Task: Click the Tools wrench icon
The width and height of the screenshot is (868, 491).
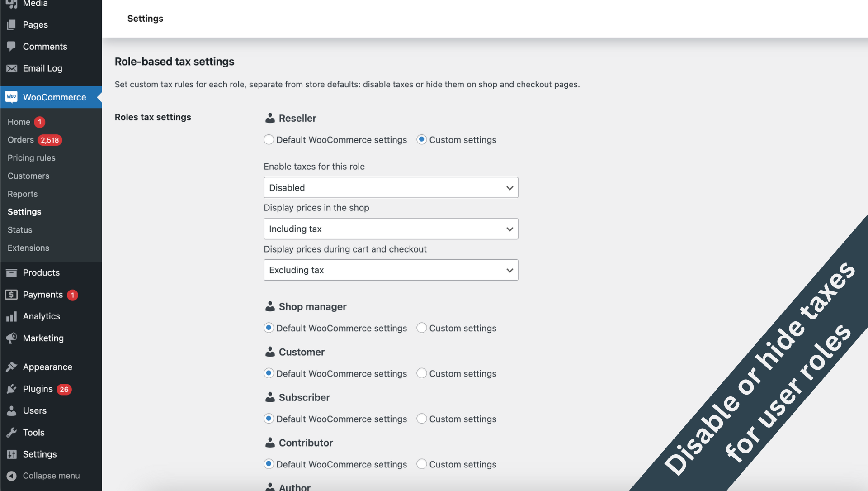Action: click(x=11, y=432)
